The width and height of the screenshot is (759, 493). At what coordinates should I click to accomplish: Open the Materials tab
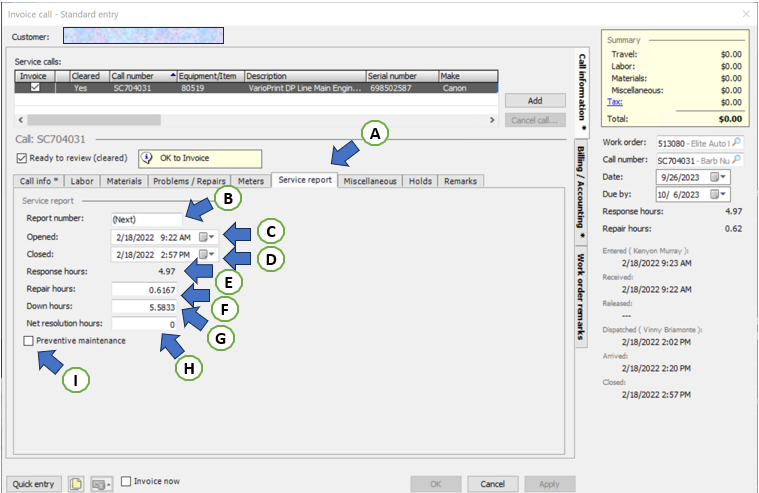point(124,181)
